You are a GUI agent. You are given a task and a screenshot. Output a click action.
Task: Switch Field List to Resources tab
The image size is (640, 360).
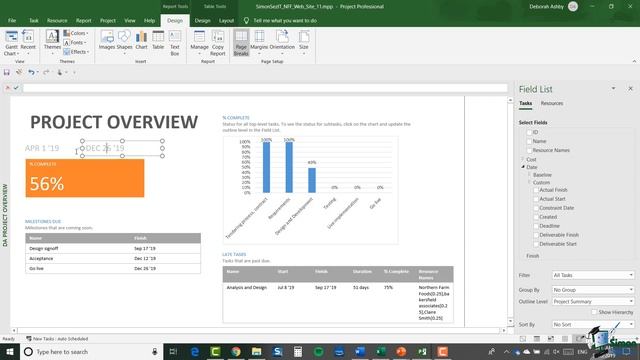tap(551, 103)
